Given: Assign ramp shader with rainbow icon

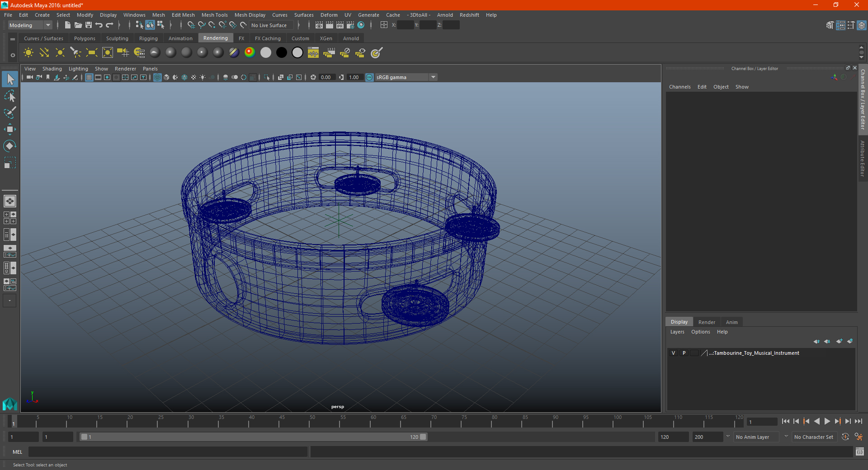Looking at the screenshot, I should tap(250, 53).
